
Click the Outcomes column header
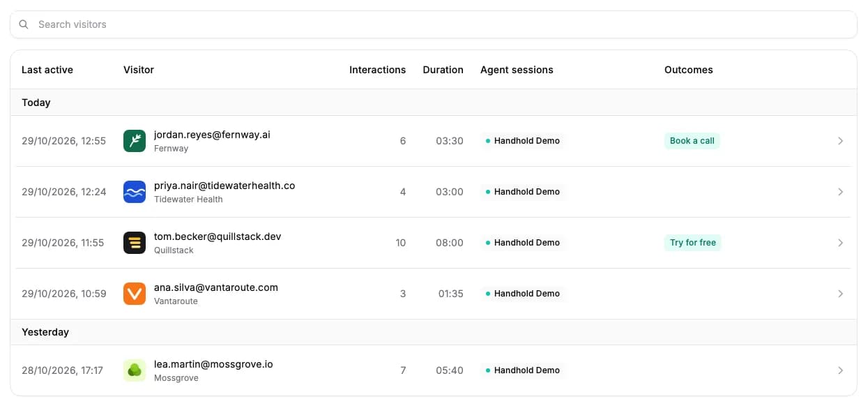coord(689,70)
